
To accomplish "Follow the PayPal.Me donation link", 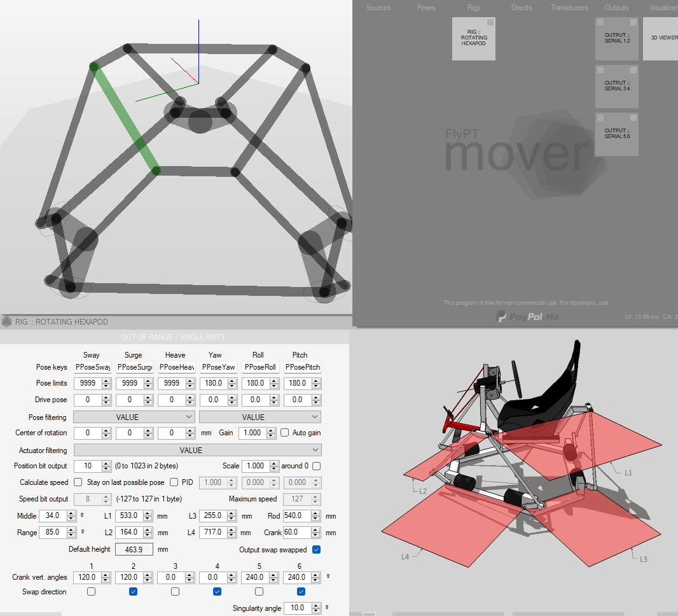I will click(527, 317).
